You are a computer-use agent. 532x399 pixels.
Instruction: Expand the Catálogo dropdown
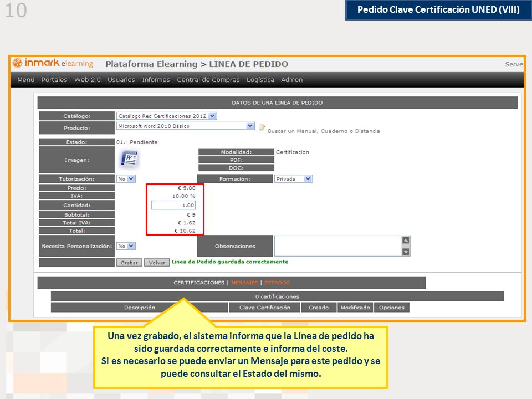pyautogui.click(x=212, y=116)
